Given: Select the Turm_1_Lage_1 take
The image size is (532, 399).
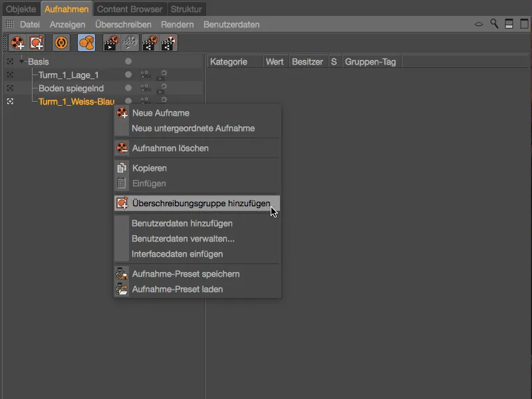Looking at the screenshot, I should point(68,75).
